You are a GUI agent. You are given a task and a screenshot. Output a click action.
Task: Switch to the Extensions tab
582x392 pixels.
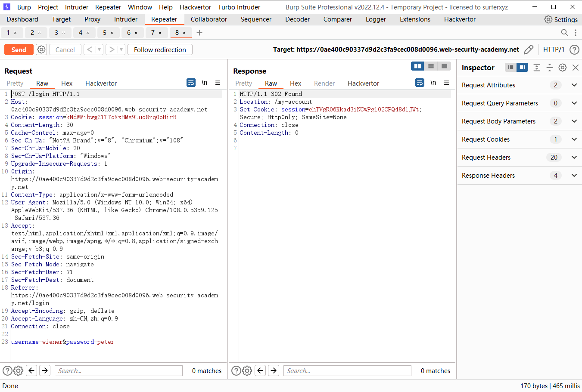point(415,19)
